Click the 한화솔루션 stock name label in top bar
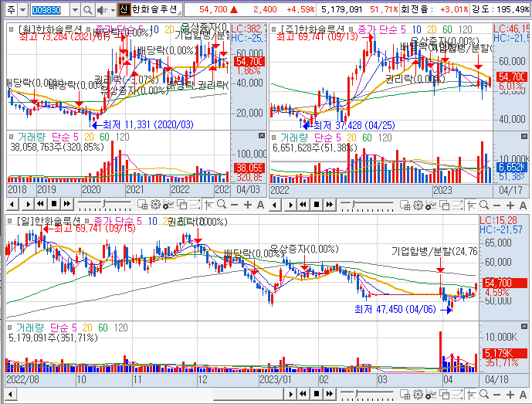Viewport: 532px width, 404px height. coord(154,9)
